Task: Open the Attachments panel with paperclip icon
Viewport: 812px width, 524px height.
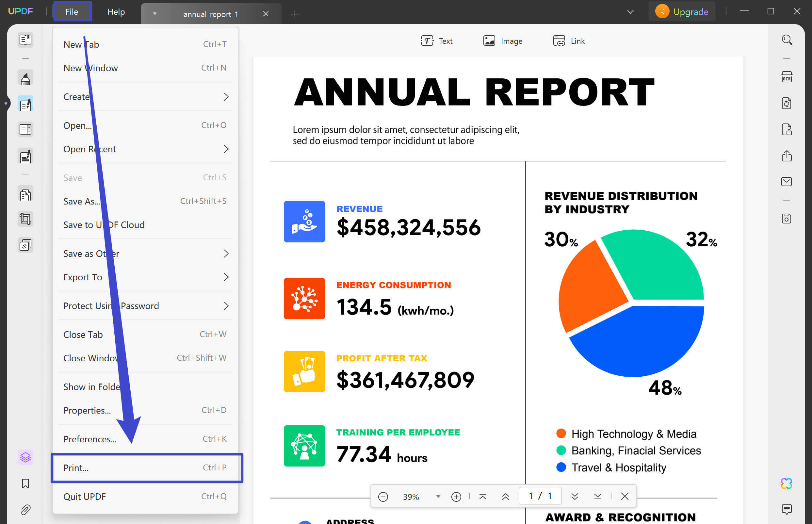Action: pos(25,509)
